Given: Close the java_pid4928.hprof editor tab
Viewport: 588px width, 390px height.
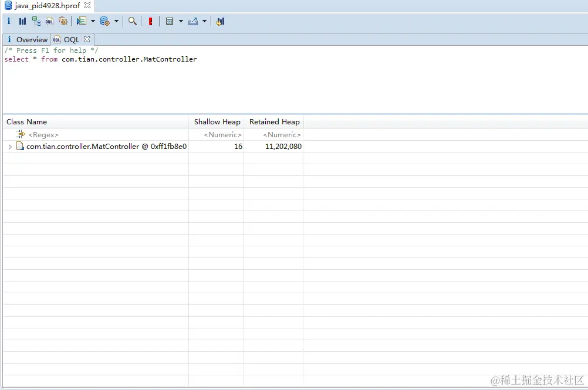Looking at the screenshot, I should (87, 5).
